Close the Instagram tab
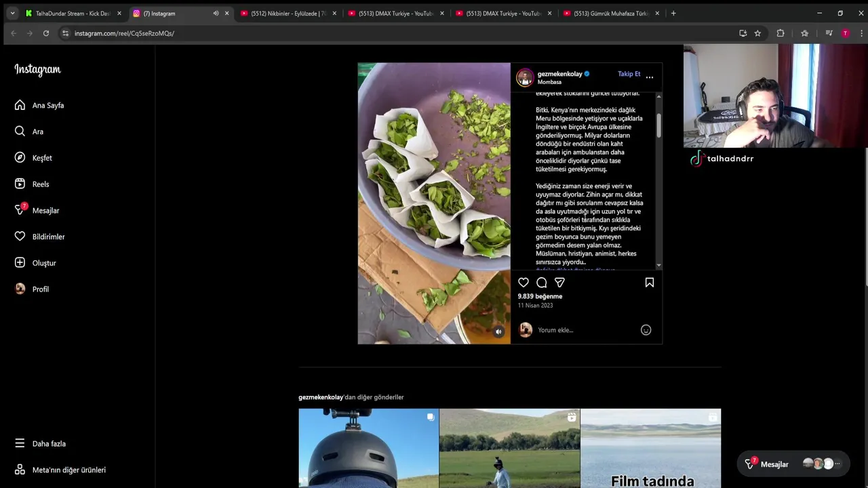 (226, 14)
